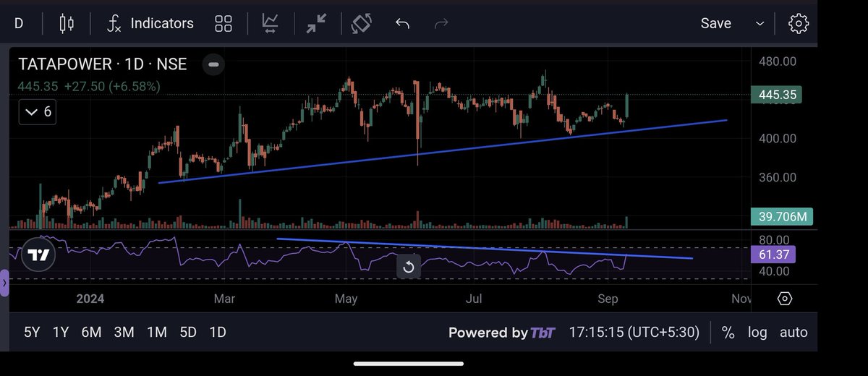The width and height of the screenshot is (868, 376).
Task: Open chart settings gear
Action: [x=799, y=23]
